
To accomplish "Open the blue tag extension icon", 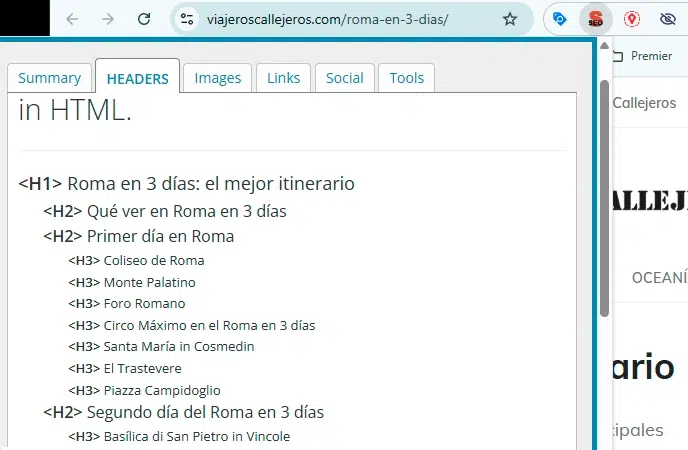I will pyautogui.click(x=559, y=19).
